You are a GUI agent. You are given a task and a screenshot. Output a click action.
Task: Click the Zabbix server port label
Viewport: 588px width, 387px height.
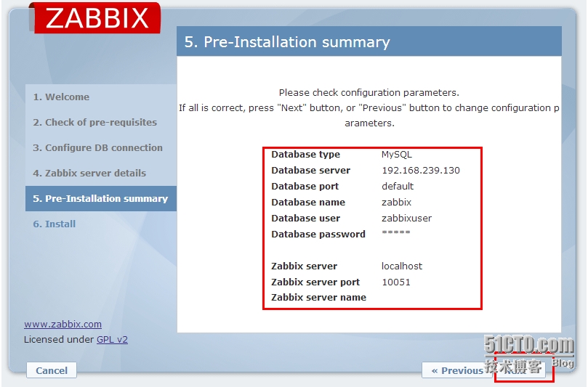[x=315, y=282]
